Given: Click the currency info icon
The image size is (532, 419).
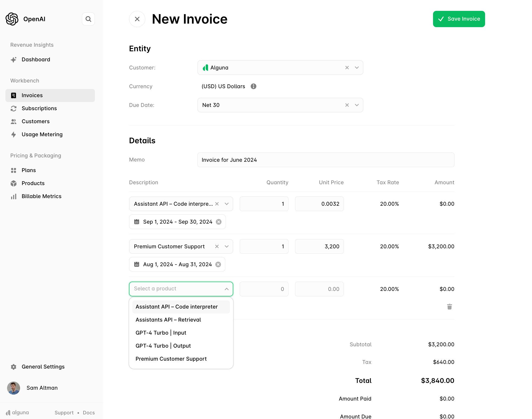Looking at the screenshot, I should tap(253, 86).
